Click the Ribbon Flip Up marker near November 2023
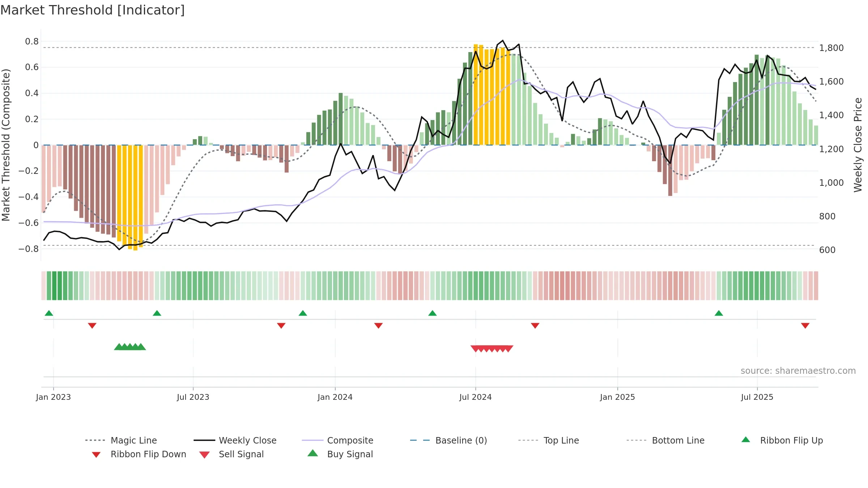 [x=303, y=313]
